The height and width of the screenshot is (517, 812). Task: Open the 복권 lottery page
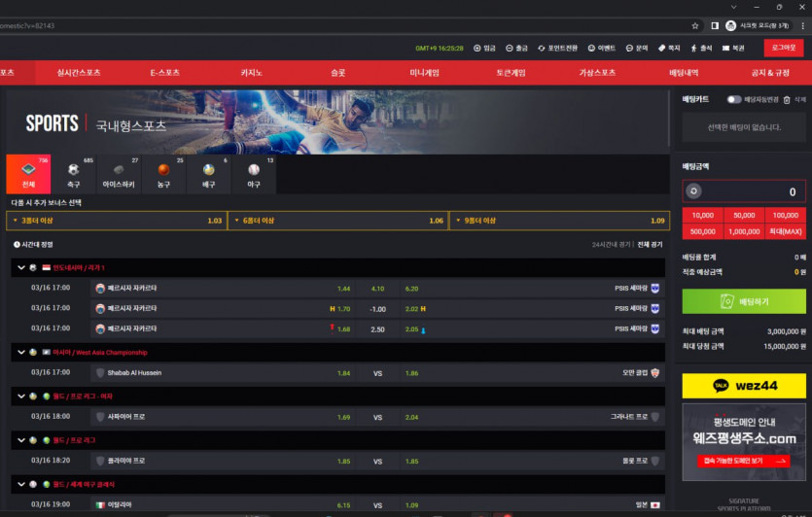click(733, 49)
